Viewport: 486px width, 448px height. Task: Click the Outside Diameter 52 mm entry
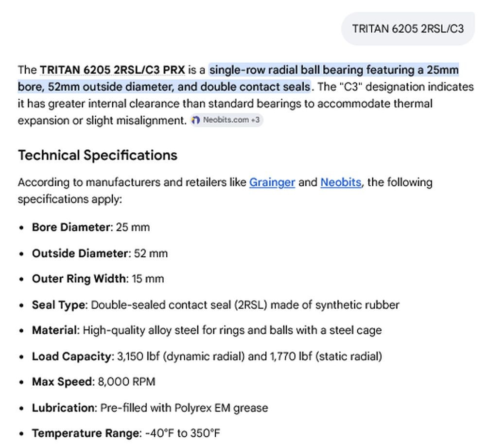pos(100,253)
